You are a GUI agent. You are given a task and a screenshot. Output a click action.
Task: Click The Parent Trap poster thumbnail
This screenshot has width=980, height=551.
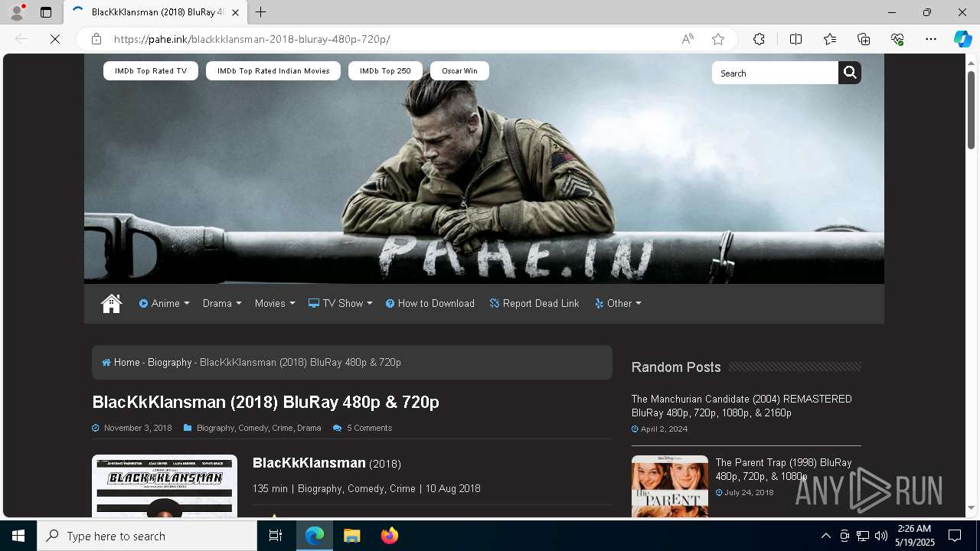(x=670, y=486)
